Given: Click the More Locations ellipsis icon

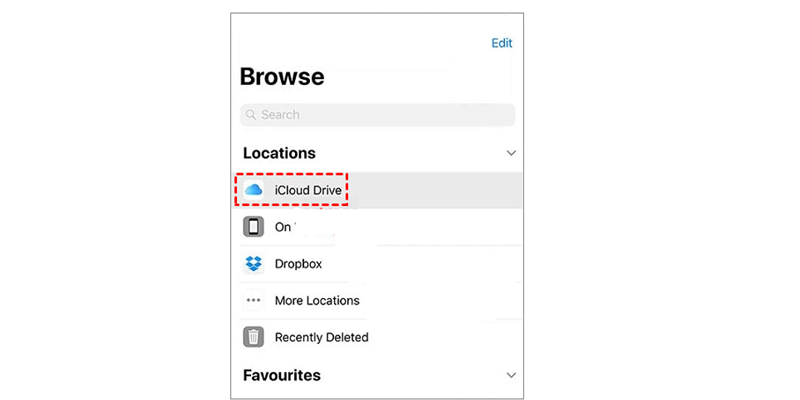Looking at the screenshot, I should coord(254,300).
